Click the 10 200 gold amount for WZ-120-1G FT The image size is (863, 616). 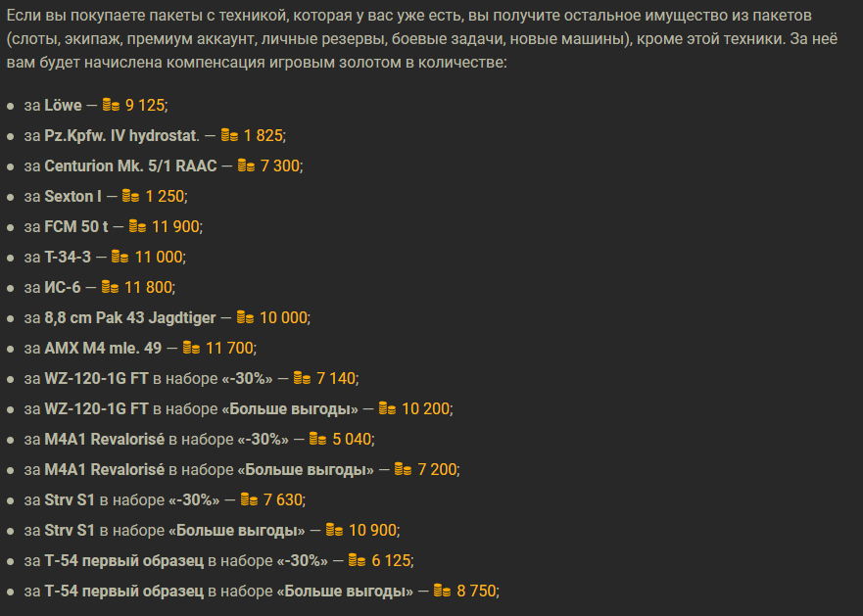pos(425,408)
